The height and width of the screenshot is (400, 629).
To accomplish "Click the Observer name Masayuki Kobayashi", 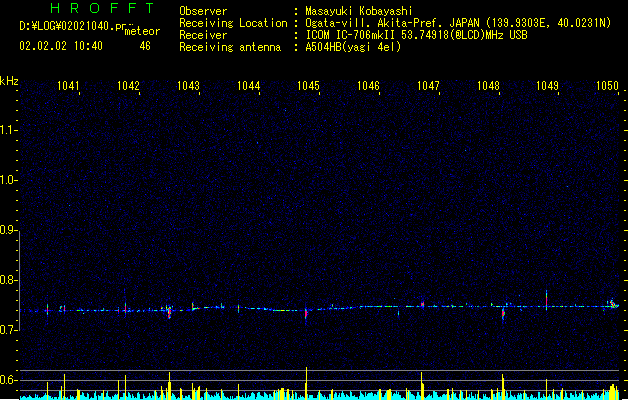I will point(359,11).
